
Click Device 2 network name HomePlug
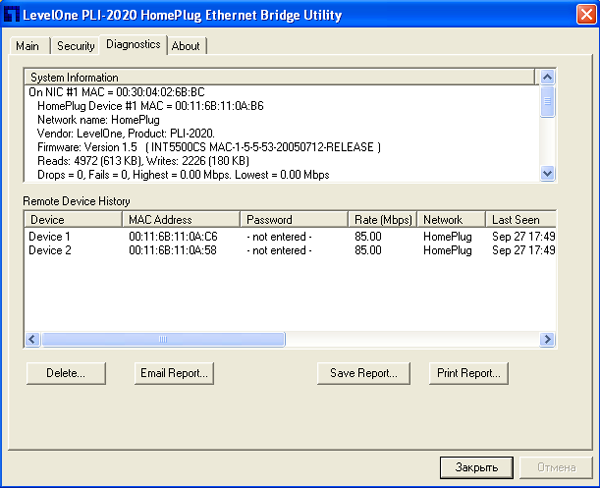click(447, 250)
